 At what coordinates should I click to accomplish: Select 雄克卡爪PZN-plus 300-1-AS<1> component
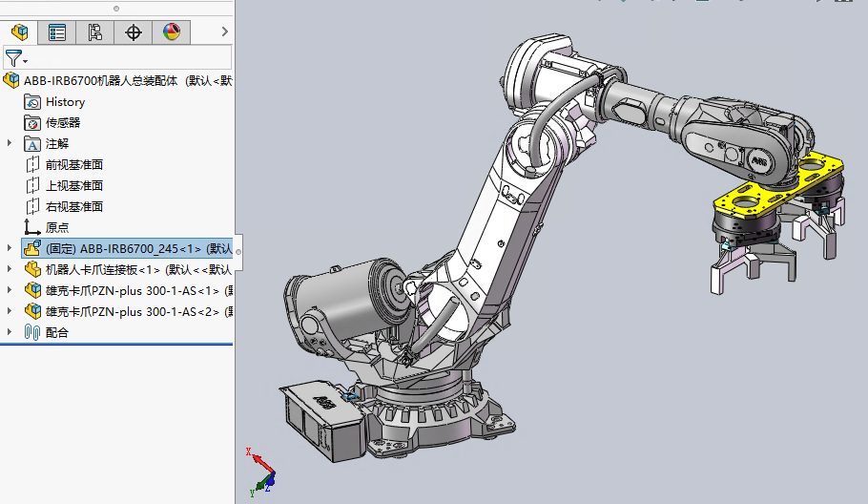139,291
